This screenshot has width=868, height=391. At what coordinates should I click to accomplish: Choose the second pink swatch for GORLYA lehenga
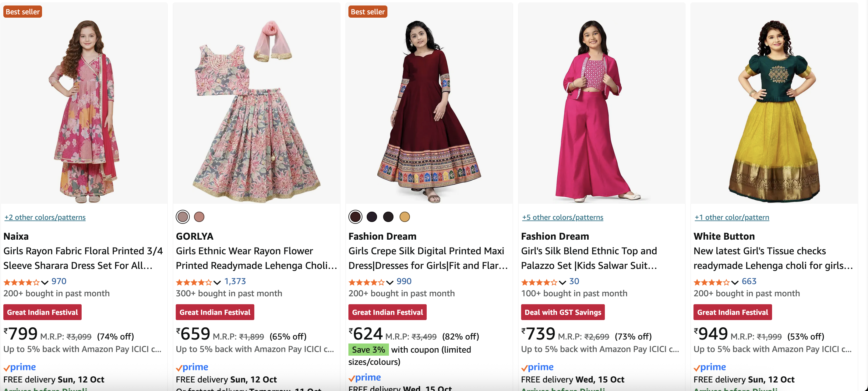(x=199, y=217)
